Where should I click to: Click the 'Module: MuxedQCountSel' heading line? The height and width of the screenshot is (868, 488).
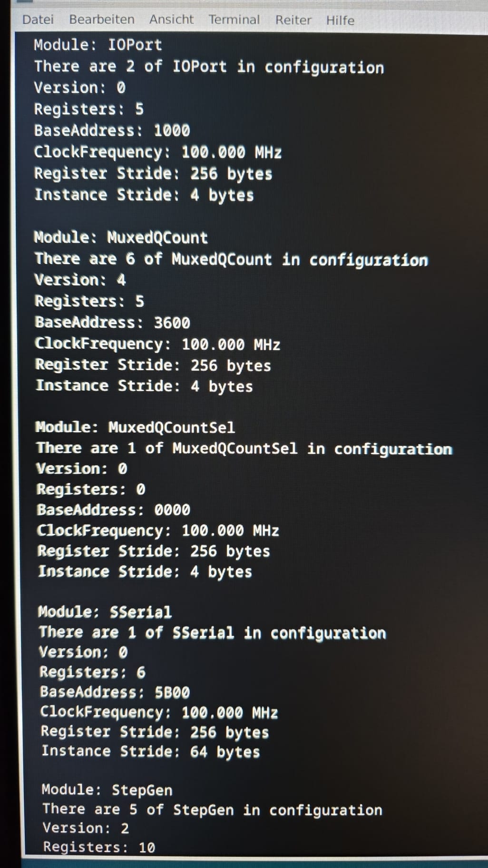[x=135, y=427]
